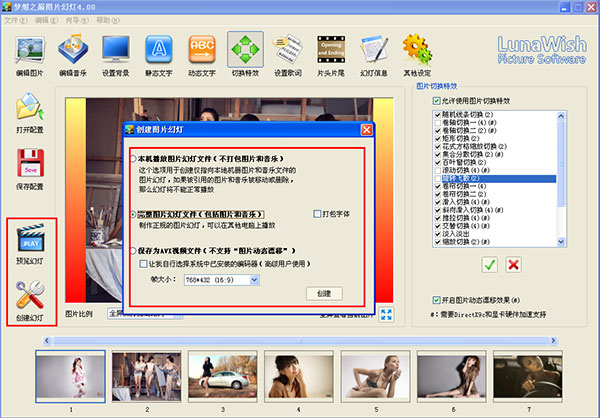Select thumbnail 2
600x418 pixels.
coord(147,376)
